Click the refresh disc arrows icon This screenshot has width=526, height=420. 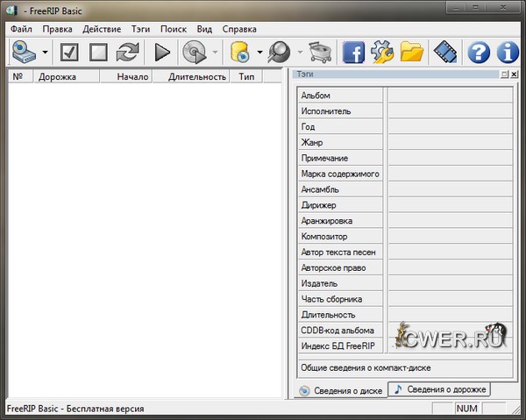(x=127, y=53)
